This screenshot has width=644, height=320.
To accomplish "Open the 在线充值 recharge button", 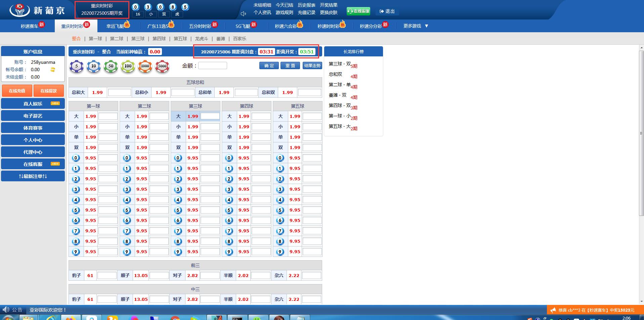I will (17, 91).
